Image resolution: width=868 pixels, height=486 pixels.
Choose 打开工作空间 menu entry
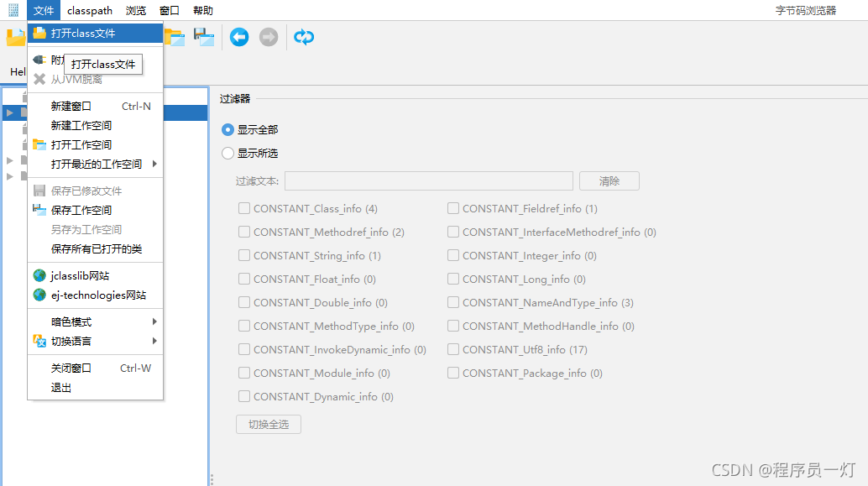pyautogui.click(x=95, y=145)
